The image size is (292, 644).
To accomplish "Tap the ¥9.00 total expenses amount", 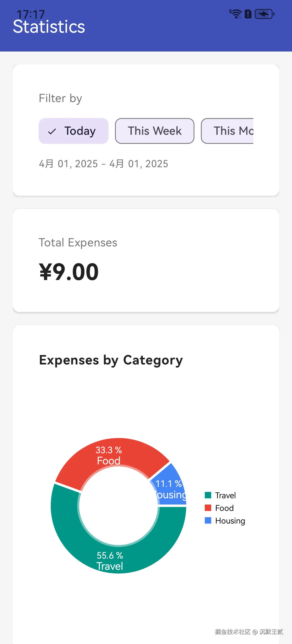I will click(69, 272).
